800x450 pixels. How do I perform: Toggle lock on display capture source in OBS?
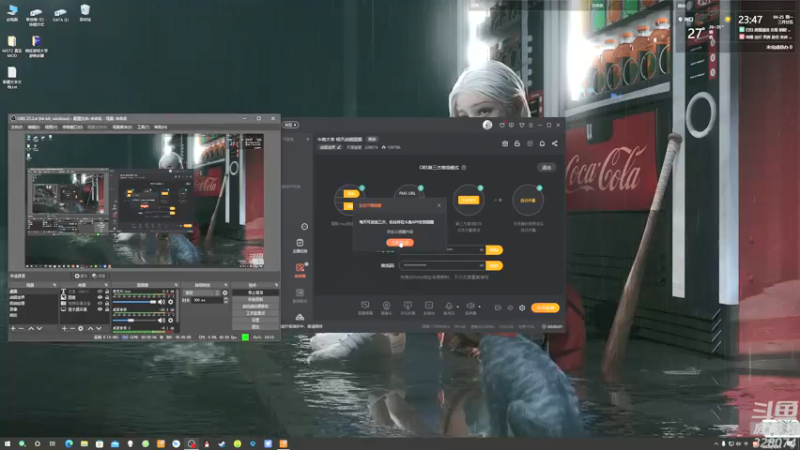click(x=107, y=309)
